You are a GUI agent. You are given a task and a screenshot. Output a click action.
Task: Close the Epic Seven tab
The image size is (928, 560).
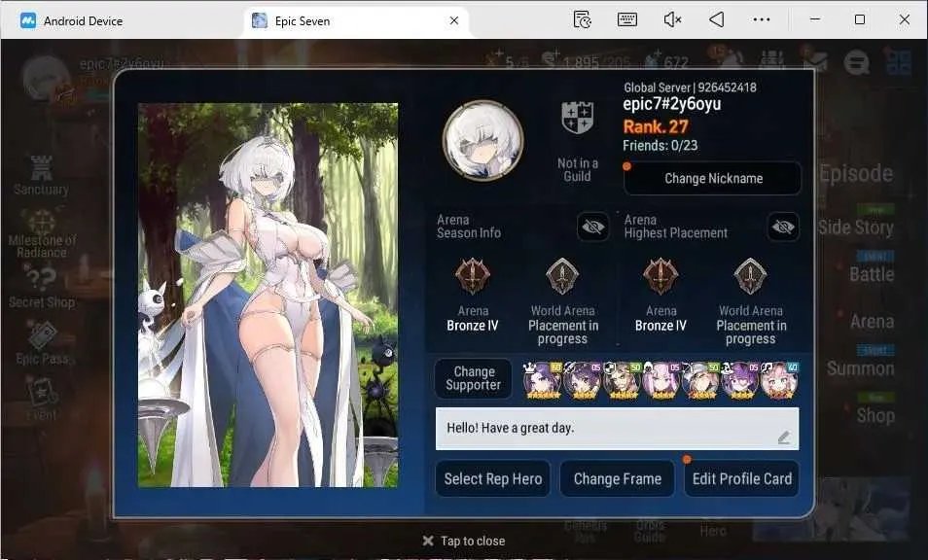(454, 20)
